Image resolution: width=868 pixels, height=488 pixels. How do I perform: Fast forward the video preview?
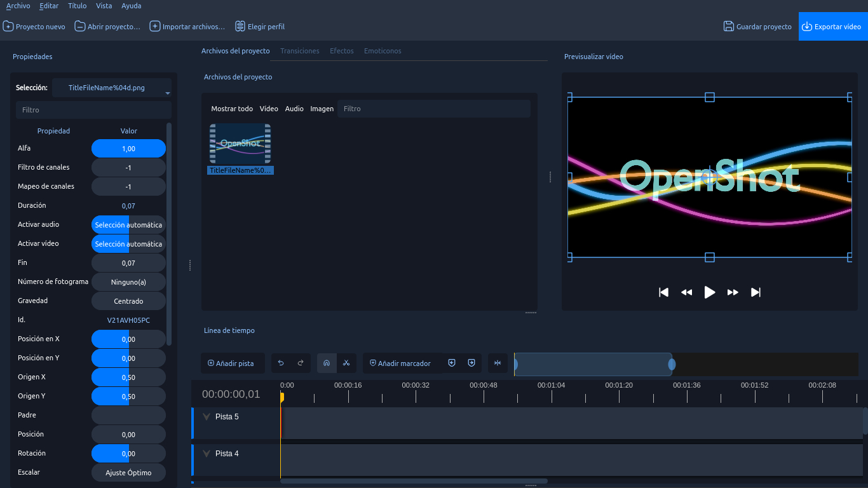point(733,292)
